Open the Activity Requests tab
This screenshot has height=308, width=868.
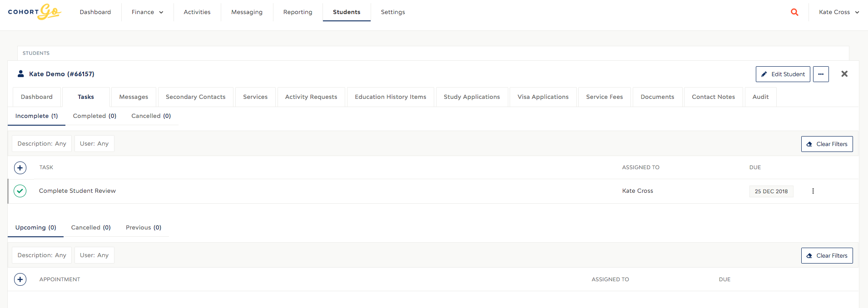pyautogui.click(x=311, y=97)
